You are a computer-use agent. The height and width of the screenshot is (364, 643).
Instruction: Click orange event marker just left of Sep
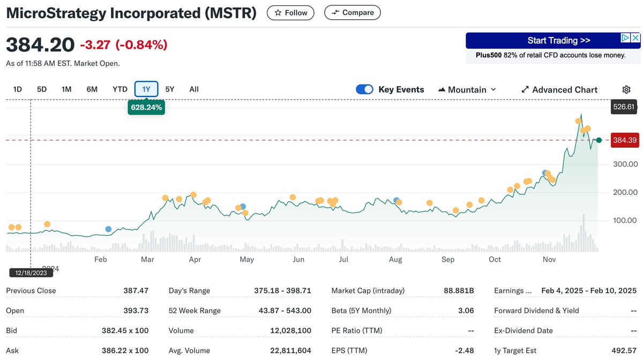pos(429,203)
